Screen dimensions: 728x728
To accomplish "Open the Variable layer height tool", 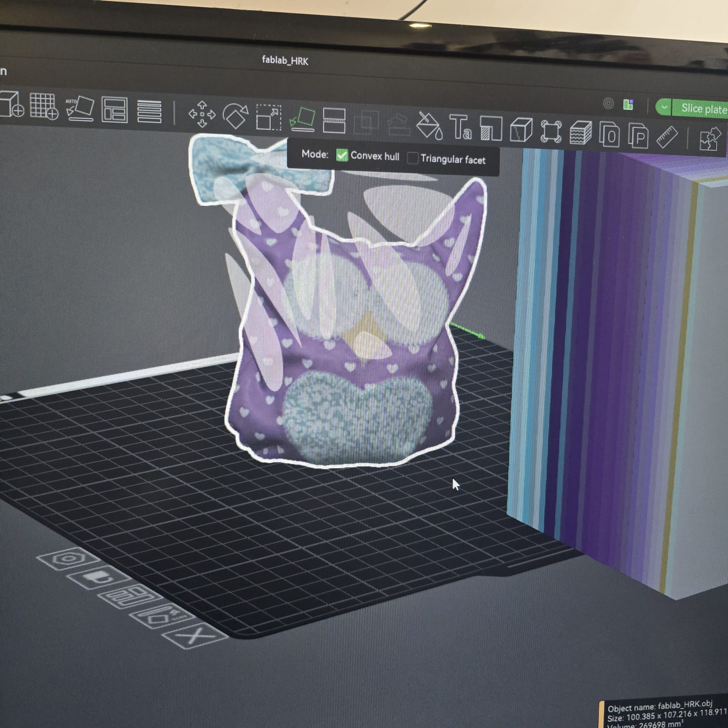I will pyautogui.click(x=149, y=111).
